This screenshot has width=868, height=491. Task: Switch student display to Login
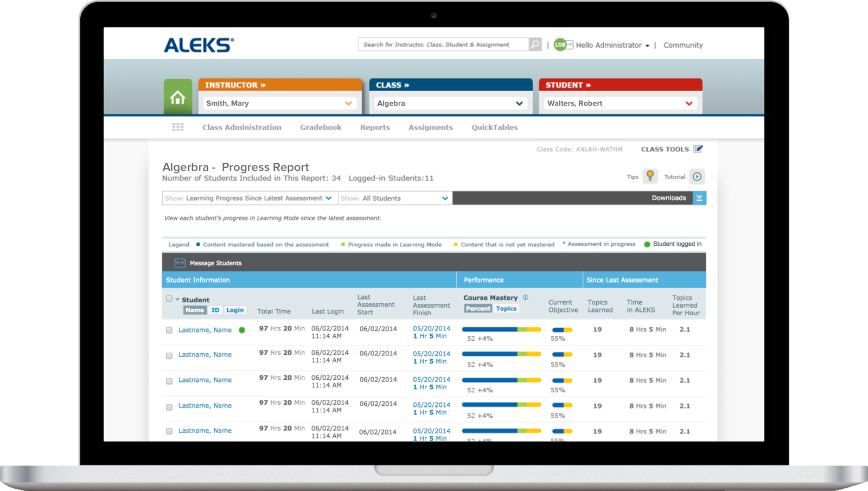235,310
